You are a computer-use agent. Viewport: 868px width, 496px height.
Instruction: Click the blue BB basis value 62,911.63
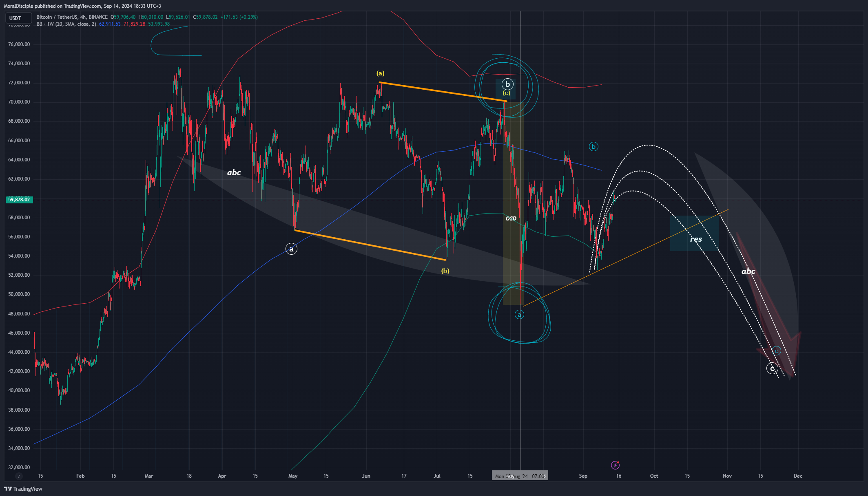(x=110, y=24)
